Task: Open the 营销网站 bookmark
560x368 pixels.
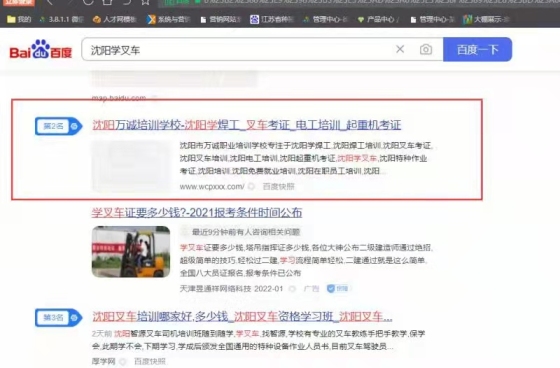Action: [221, 19]
